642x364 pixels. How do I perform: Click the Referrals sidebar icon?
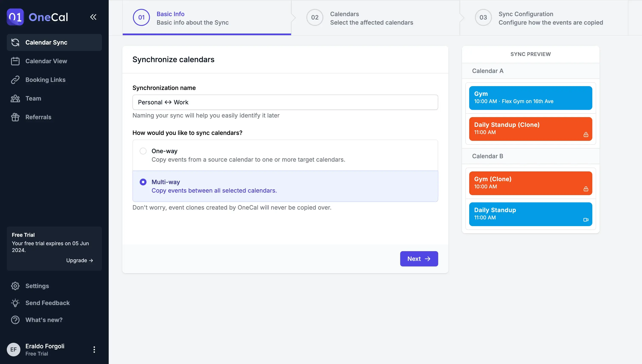(15, 117)
